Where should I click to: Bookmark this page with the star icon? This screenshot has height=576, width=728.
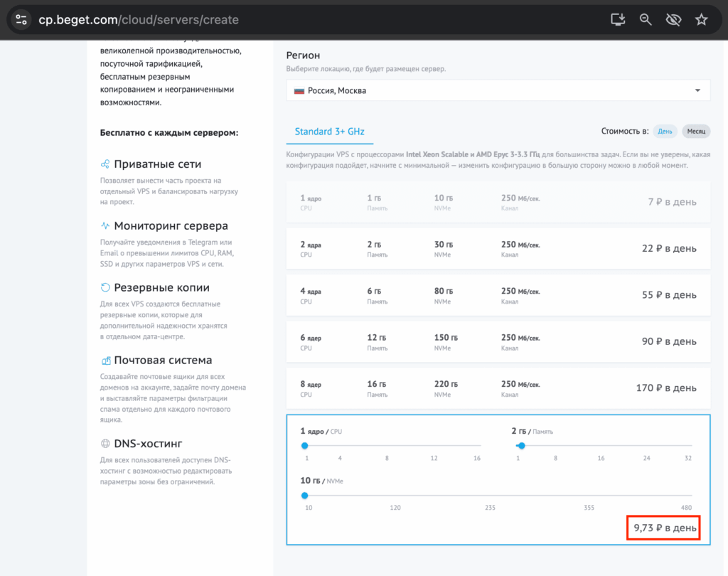coord(701,20)
